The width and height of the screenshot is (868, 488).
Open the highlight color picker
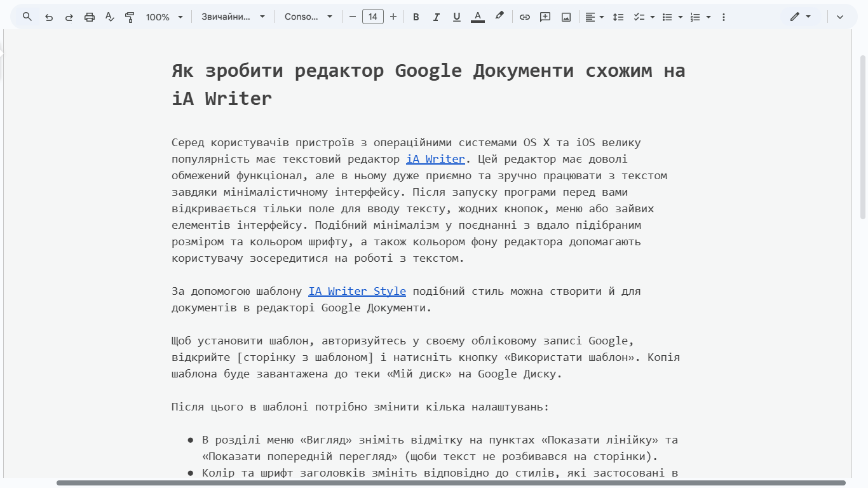point(499,17)
